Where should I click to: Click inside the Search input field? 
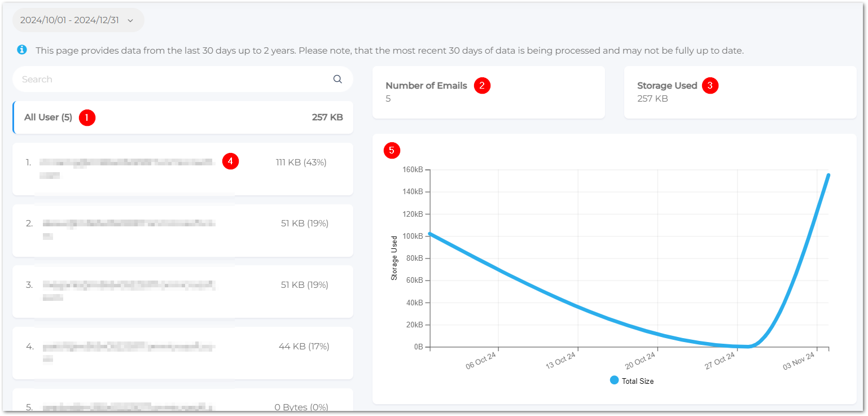point(169,79)
